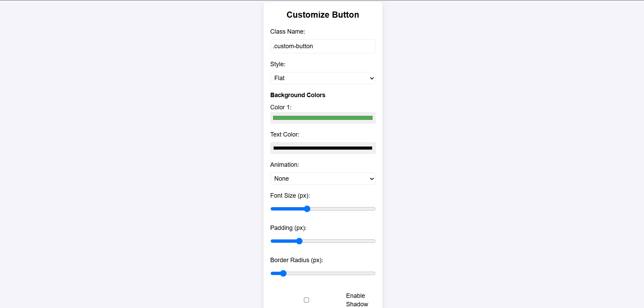Expand the Animation dropdown set to None
This screenshot has height=308, width=644.
tap(323, 179)
